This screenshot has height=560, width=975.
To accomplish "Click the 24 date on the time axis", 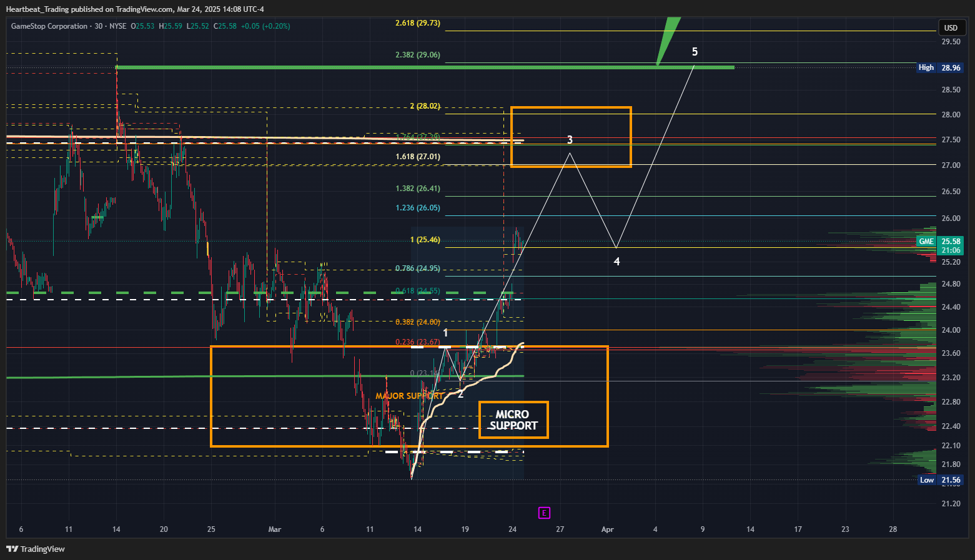I will click(x=513, y=529).
